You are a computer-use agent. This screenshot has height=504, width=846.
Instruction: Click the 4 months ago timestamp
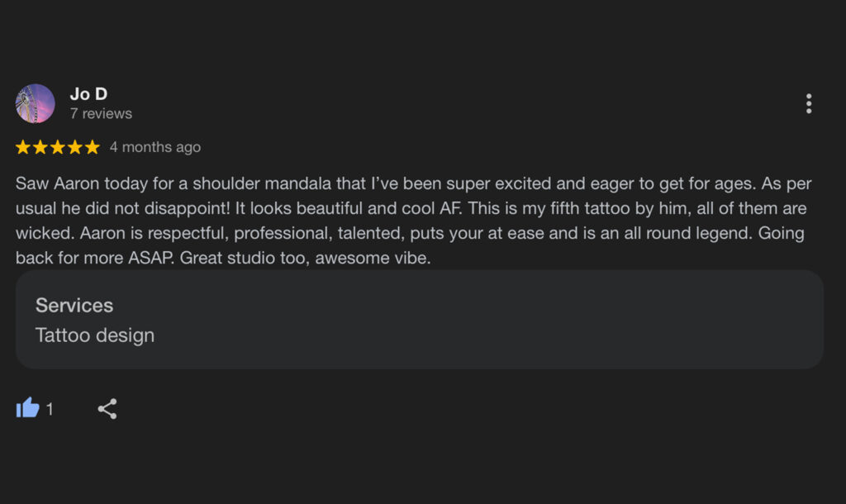point(155,147)
